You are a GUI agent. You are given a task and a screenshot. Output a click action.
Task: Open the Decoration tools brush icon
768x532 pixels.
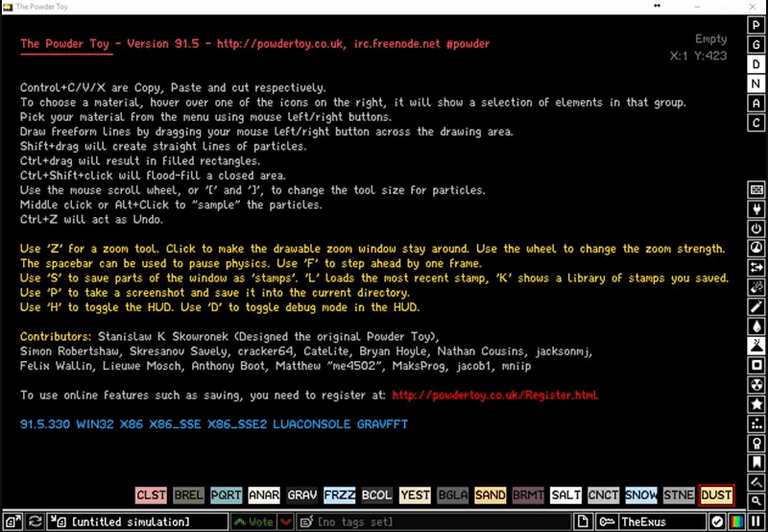(756, 482)
